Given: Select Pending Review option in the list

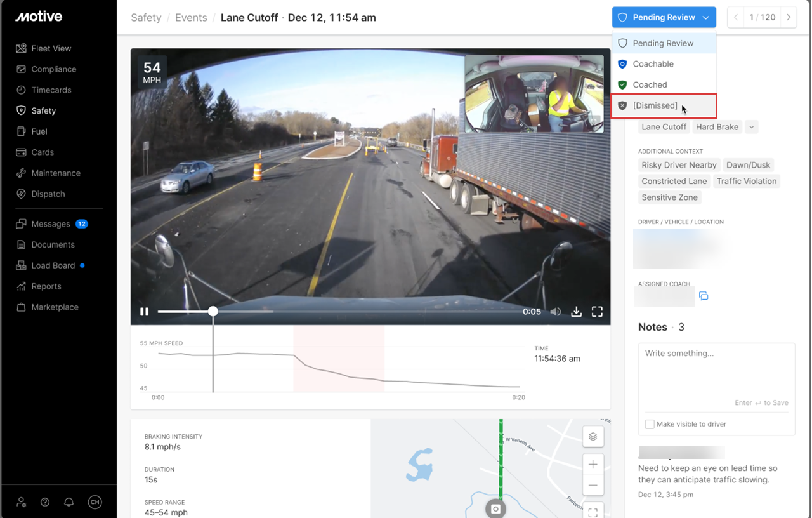Looking at the screenshot, I should (x=664, y=43).
